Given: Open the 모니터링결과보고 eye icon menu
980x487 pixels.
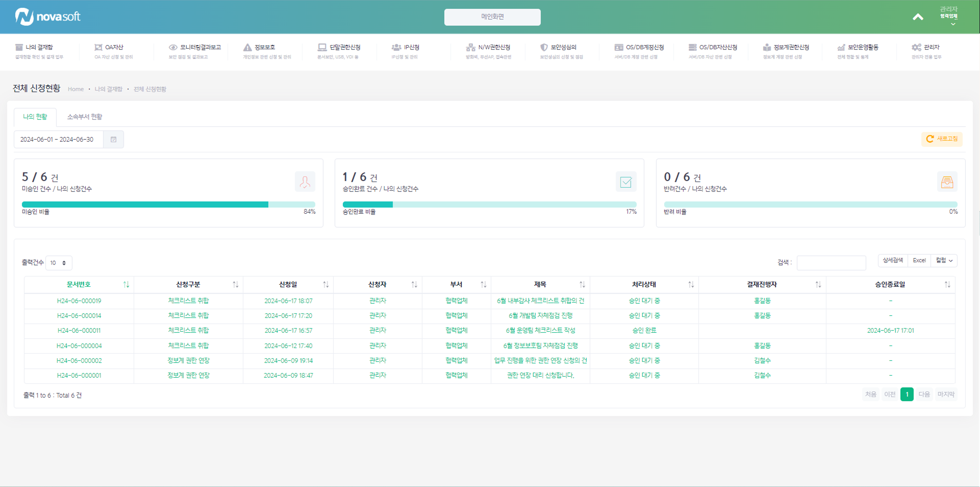Looking at the screenshot, I should click(173, 47).
